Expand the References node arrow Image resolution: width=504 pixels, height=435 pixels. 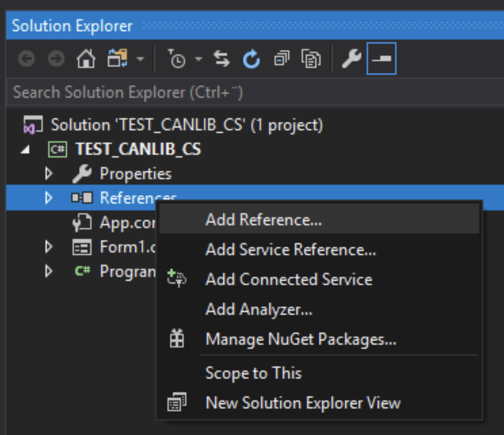tap(48, 198)
